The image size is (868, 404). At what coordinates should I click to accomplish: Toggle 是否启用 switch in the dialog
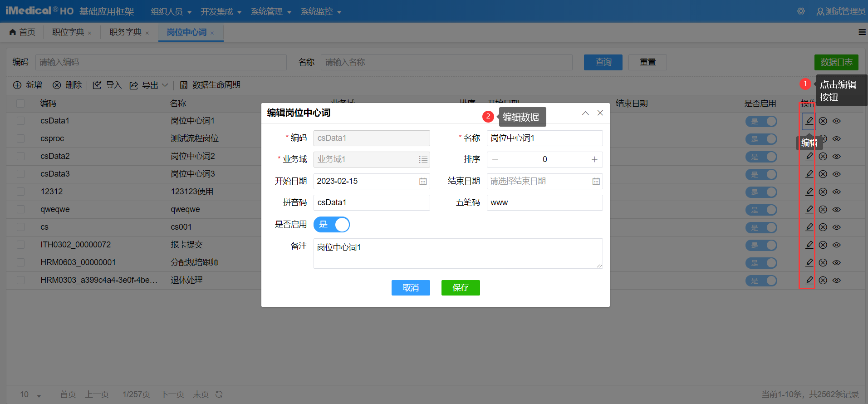(332, 224)
